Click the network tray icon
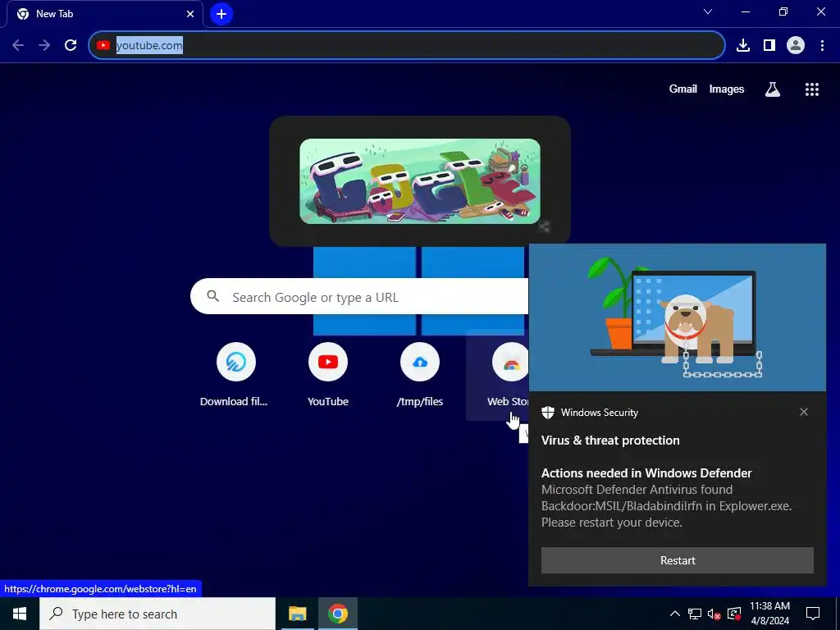840x630 pixels. tap(695, 614)
